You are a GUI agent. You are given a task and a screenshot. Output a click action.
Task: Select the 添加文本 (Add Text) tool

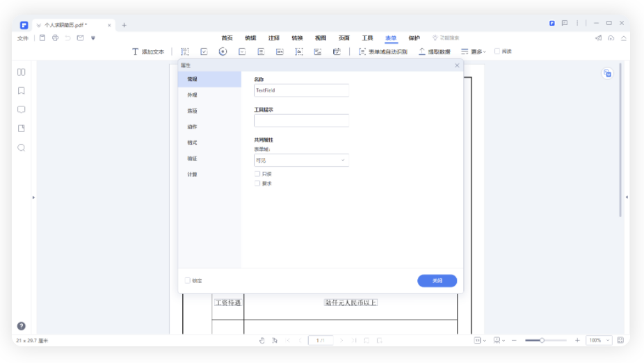[x=148, y=51]
